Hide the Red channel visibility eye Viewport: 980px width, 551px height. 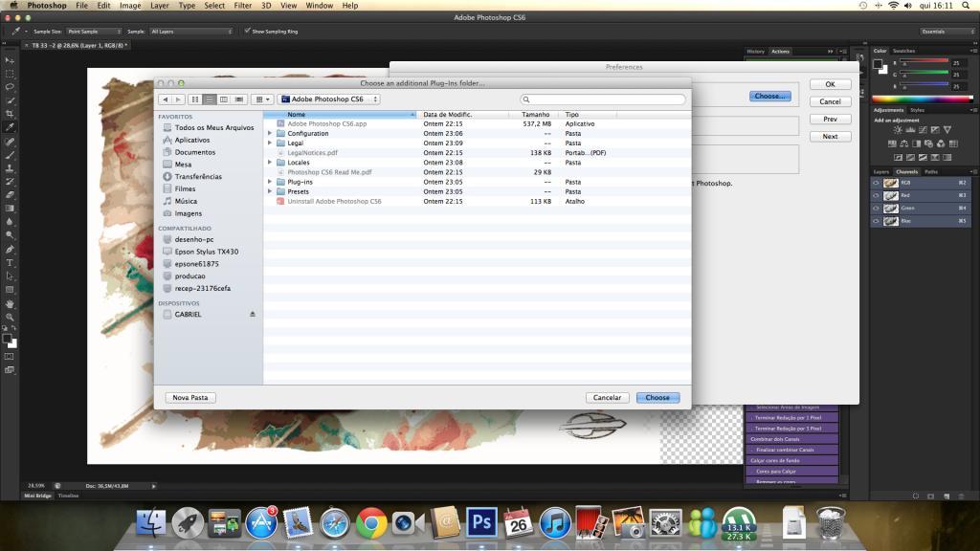876,195
